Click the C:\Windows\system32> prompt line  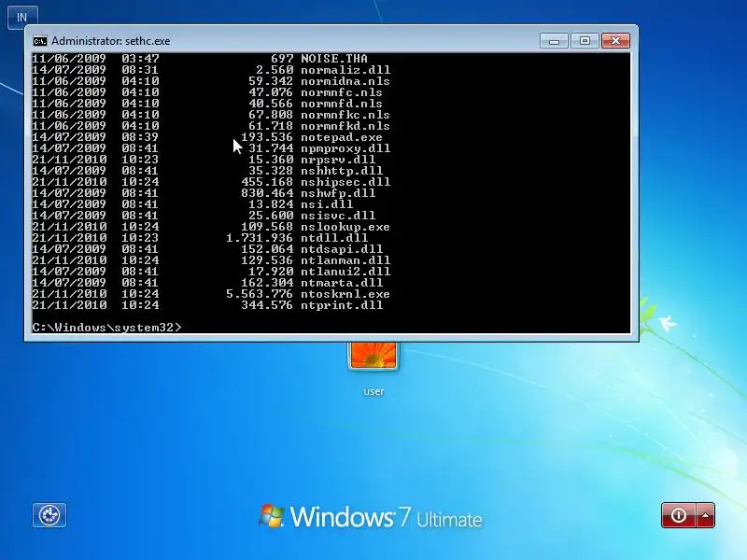click(106, 328)
